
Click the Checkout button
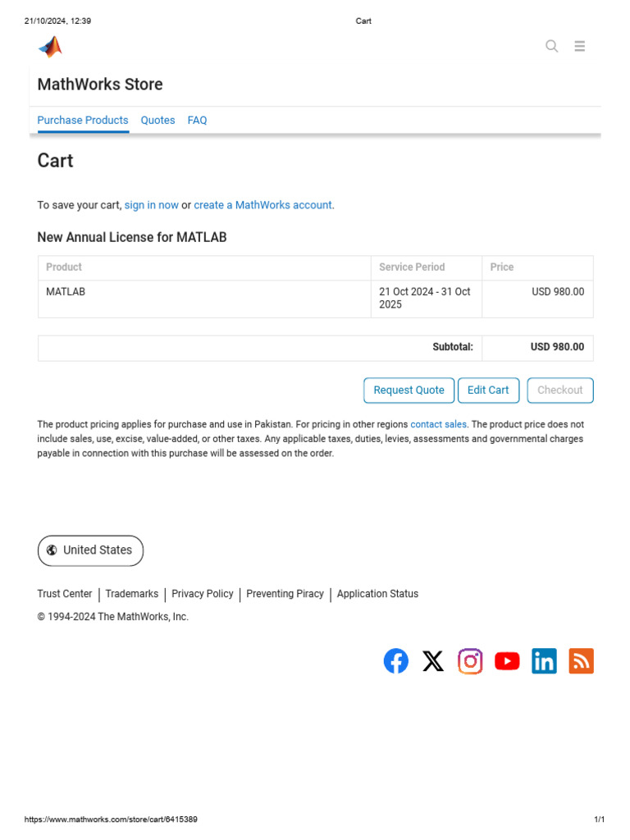click(560, 390)
